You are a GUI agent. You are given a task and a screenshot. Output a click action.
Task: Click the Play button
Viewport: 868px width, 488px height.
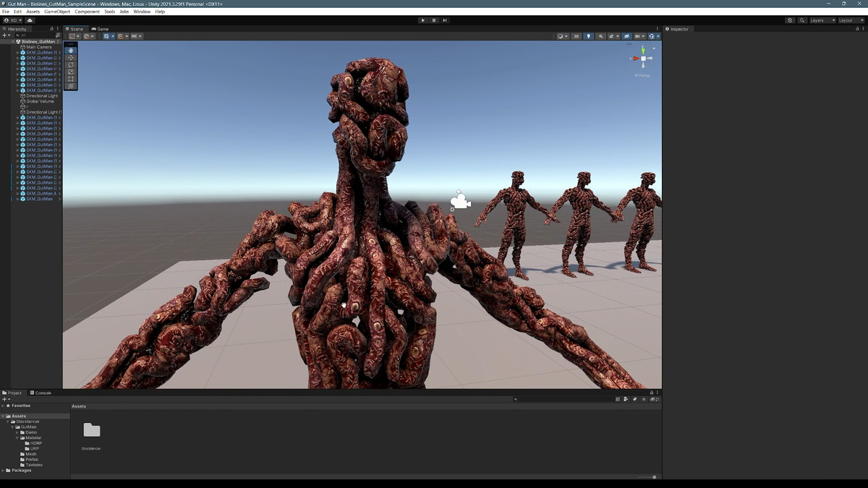click(423, 20)
